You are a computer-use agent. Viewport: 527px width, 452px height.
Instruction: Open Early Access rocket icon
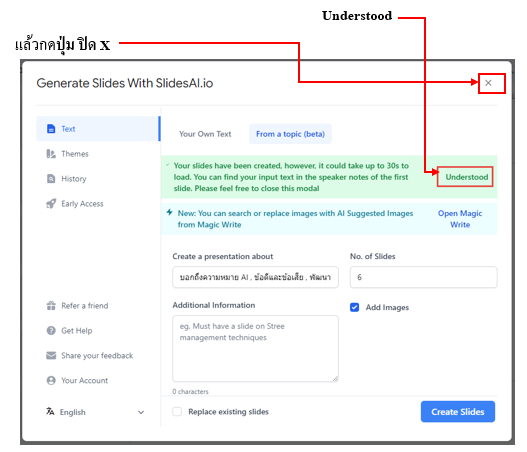click(x=51, y=204)
